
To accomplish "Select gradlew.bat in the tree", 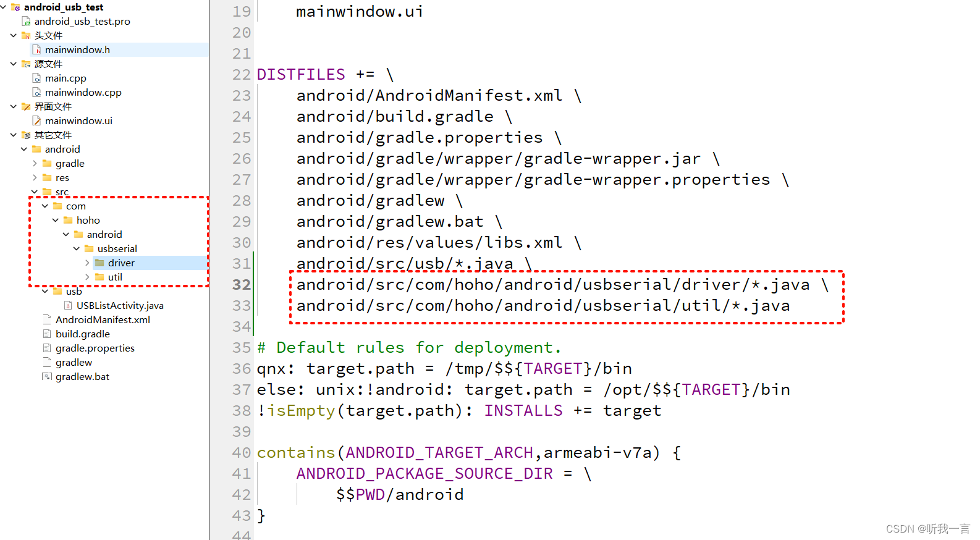I will point(82,376).
